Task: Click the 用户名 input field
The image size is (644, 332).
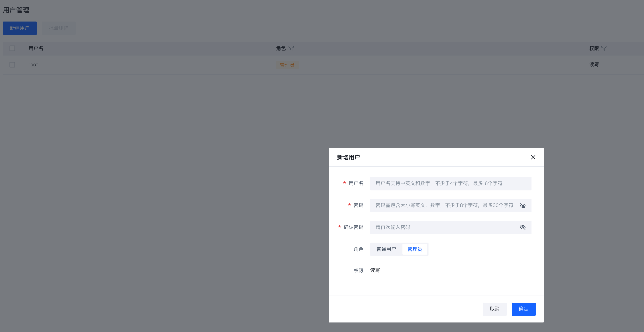Action: pos(450,184)
